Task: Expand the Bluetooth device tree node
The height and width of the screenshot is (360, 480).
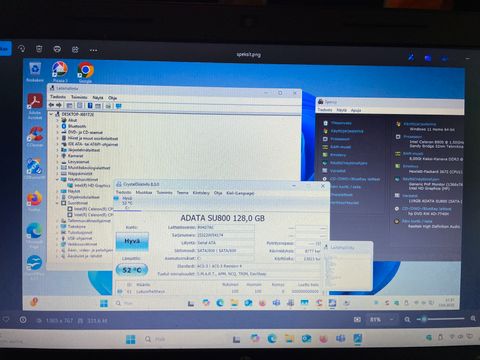Action: (57, 126)
